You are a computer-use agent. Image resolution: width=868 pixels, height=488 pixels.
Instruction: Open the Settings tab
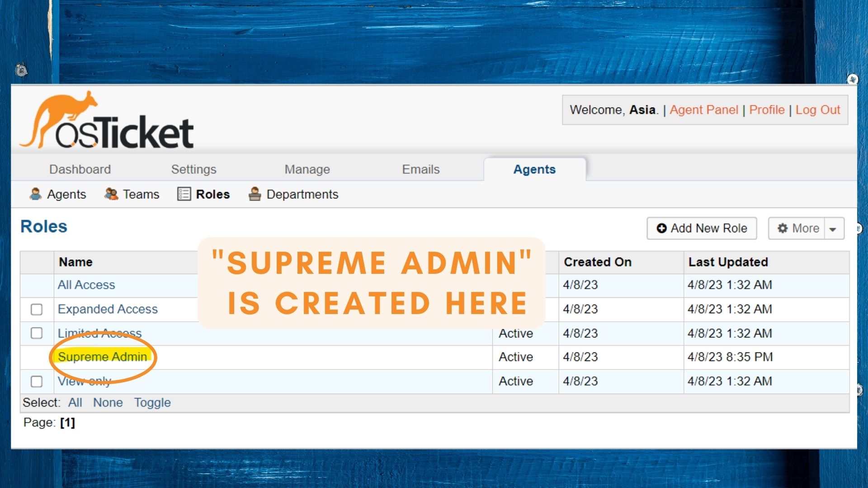pos(193,169)
